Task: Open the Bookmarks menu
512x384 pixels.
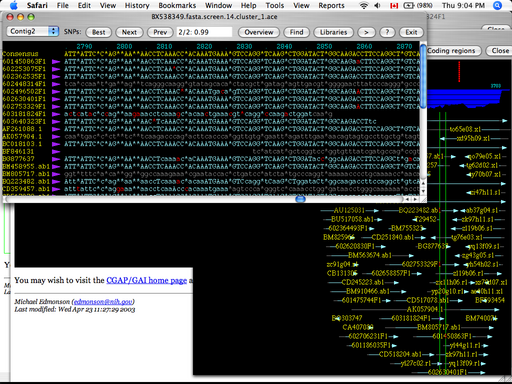Action: 177,5
